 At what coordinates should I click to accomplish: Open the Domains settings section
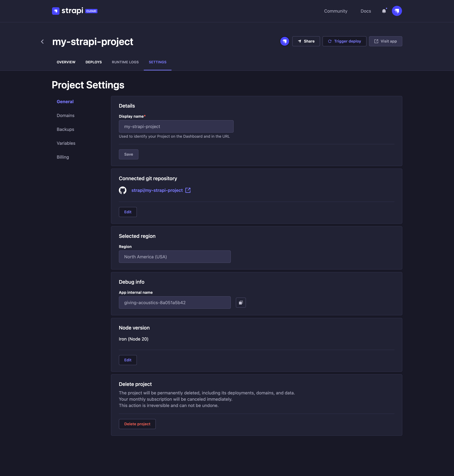[65, 115]
